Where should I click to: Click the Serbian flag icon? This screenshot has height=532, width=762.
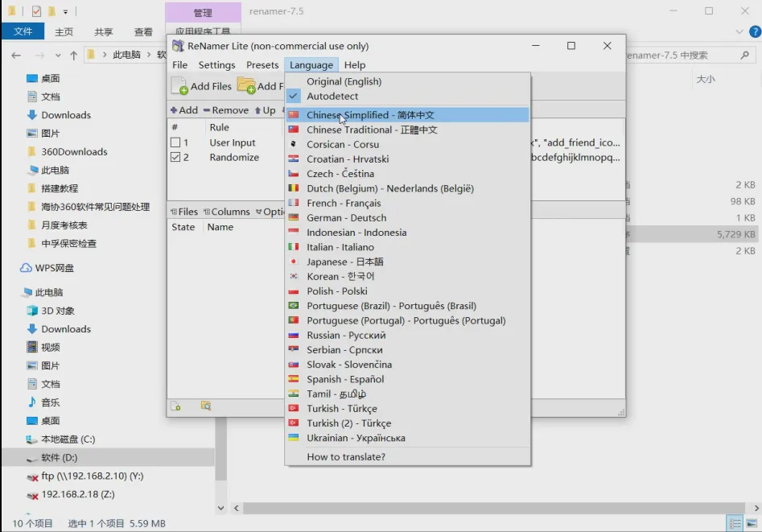point(293,349)
